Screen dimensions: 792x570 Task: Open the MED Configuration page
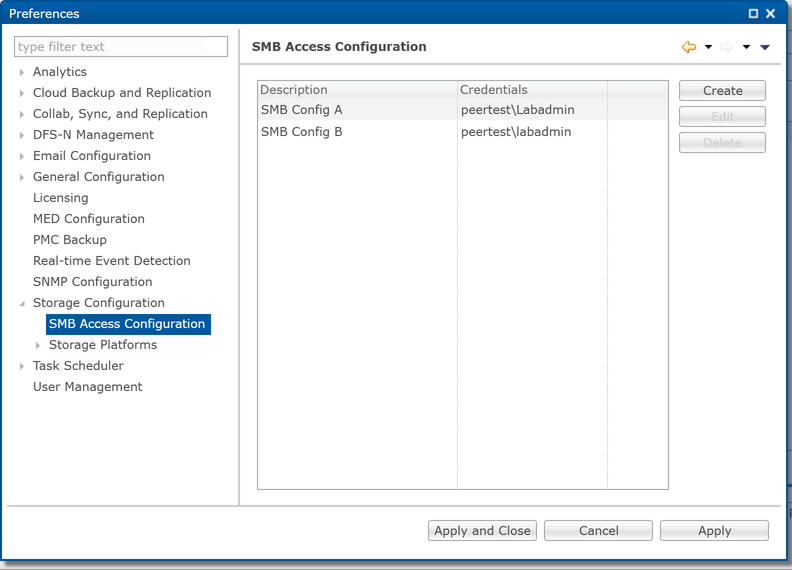click(89, 218)
